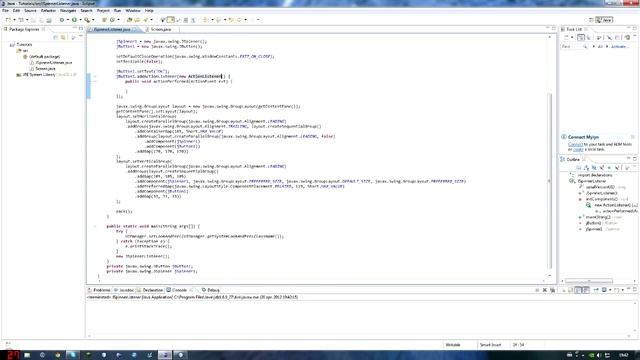Click the Last Edit Location icon
The width and height of the screenshot is (640, 360).
(231, 20)
